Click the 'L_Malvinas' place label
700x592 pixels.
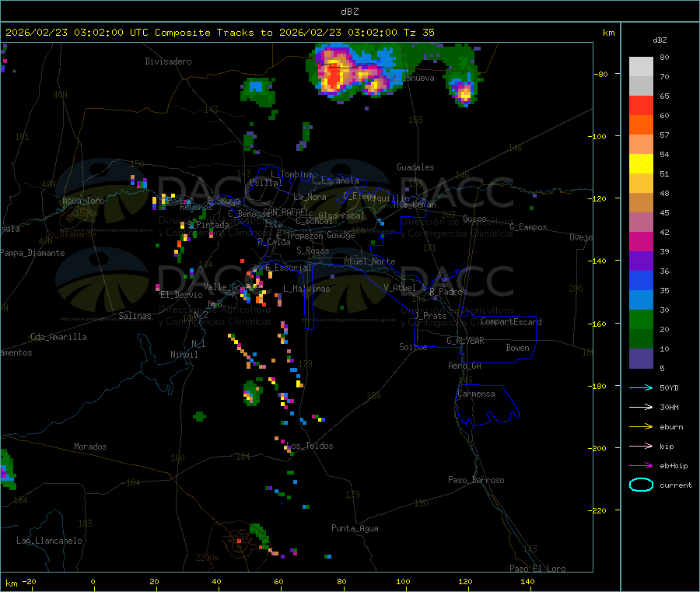[x=306, y=289]
